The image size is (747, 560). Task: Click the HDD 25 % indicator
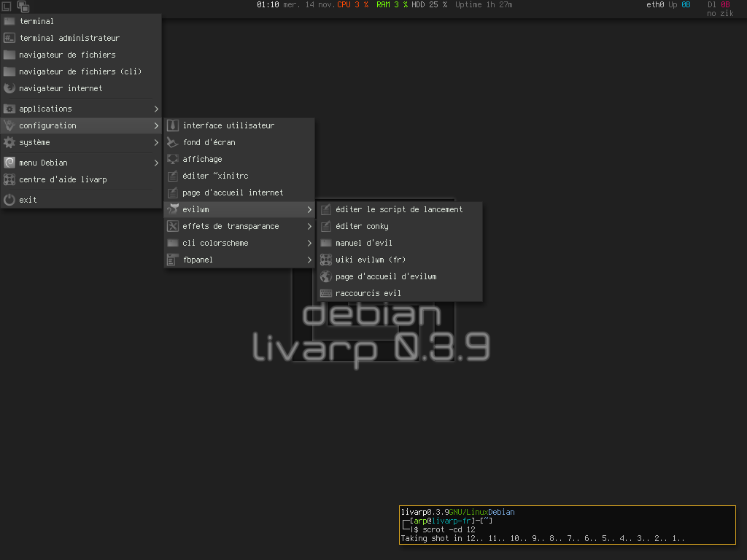tap(429, 5)
